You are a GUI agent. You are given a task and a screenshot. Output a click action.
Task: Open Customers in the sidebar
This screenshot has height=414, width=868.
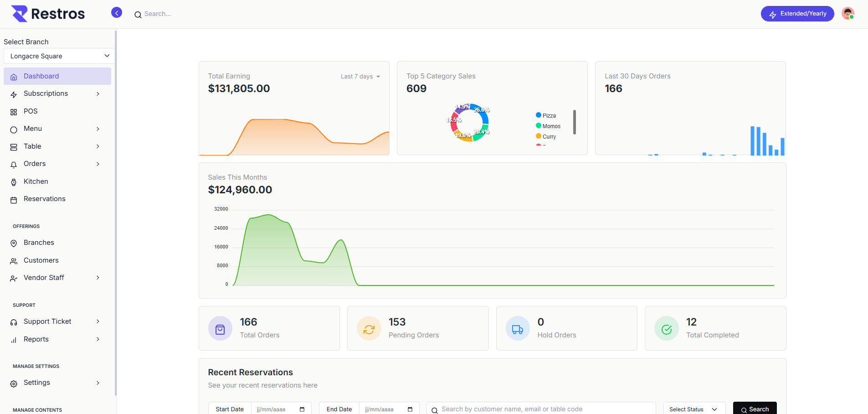pyautogui.click(x=41, y=260)
